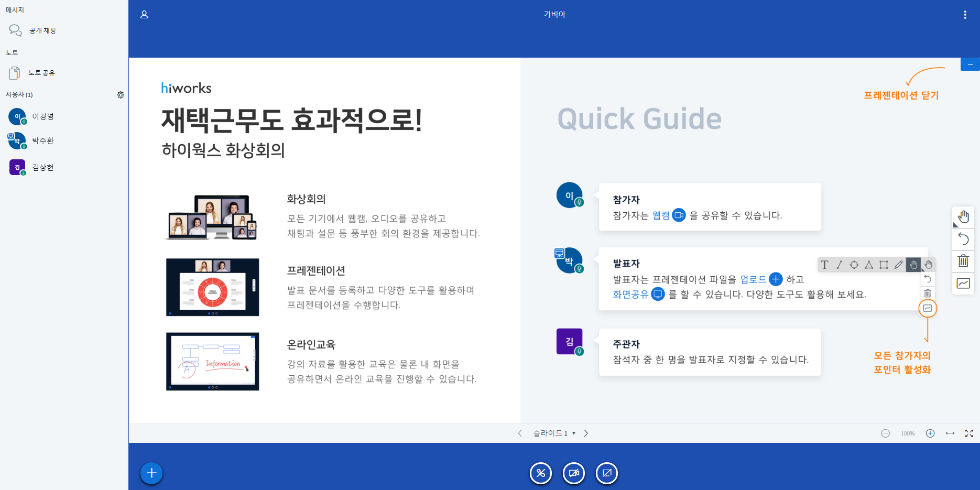Screen dimensions: 980x490
Task: Clear all annotations with the trash icon
Action: click(963, 261)
